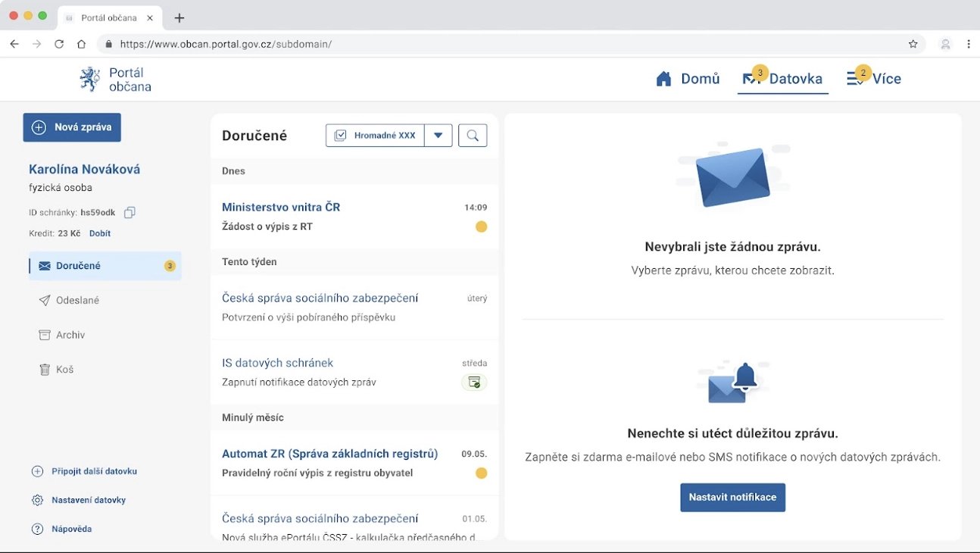Click the browser address bar URL

[226, 44]
